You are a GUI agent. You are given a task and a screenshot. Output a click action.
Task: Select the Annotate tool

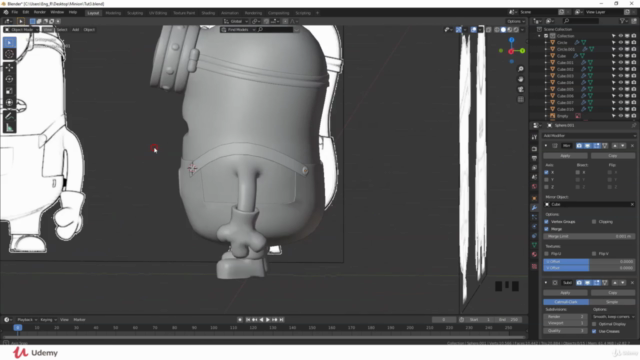[x=9, y=116]
